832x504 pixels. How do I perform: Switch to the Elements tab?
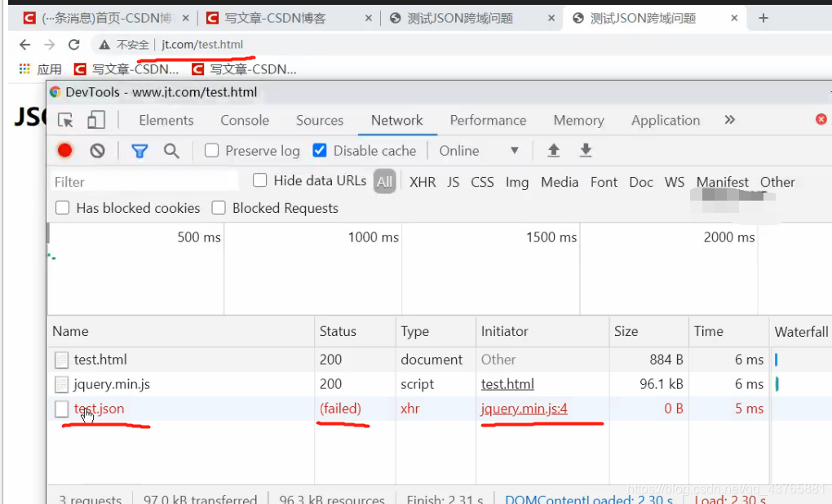pos(166,121)
